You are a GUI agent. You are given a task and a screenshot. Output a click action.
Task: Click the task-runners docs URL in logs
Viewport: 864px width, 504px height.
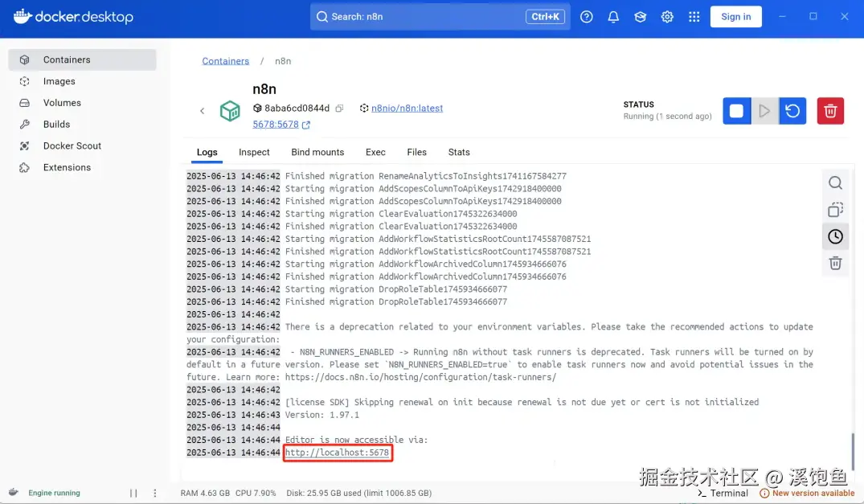pos(420,377)
